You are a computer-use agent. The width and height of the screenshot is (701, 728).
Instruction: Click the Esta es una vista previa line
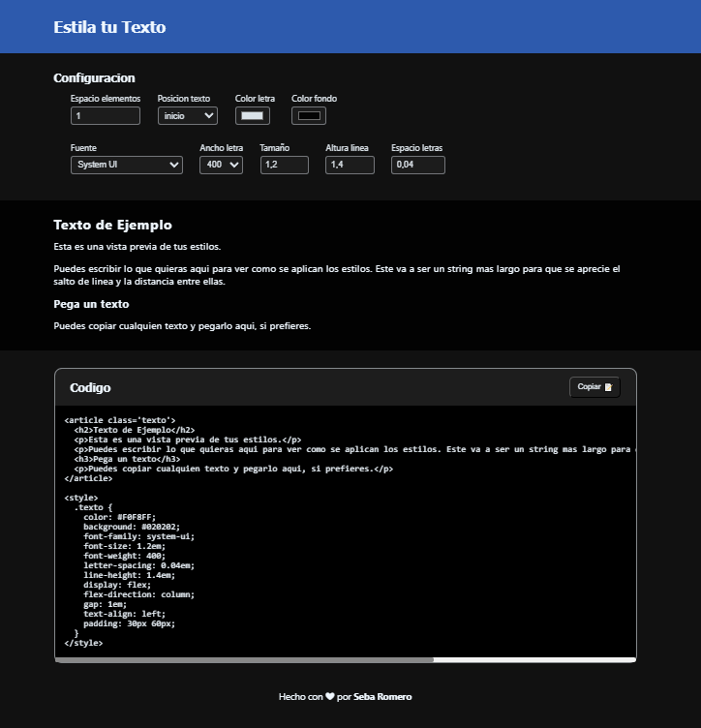pyautogui.click(x=137, y=247)
